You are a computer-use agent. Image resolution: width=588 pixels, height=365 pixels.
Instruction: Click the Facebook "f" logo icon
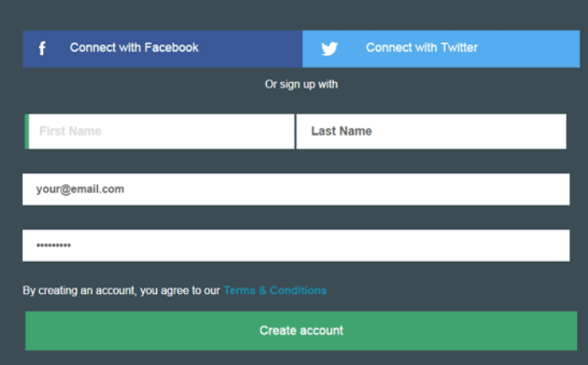pos(42,48)
